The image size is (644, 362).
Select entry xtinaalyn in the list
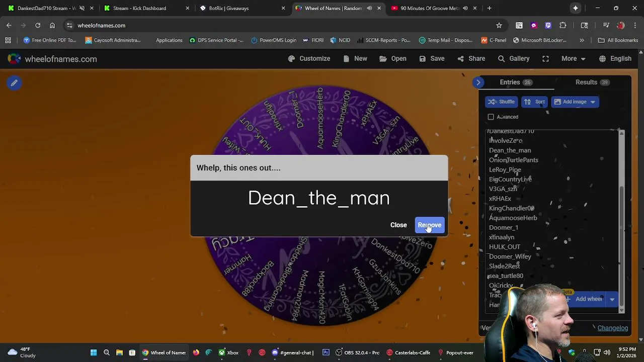(x=501, y=237)
